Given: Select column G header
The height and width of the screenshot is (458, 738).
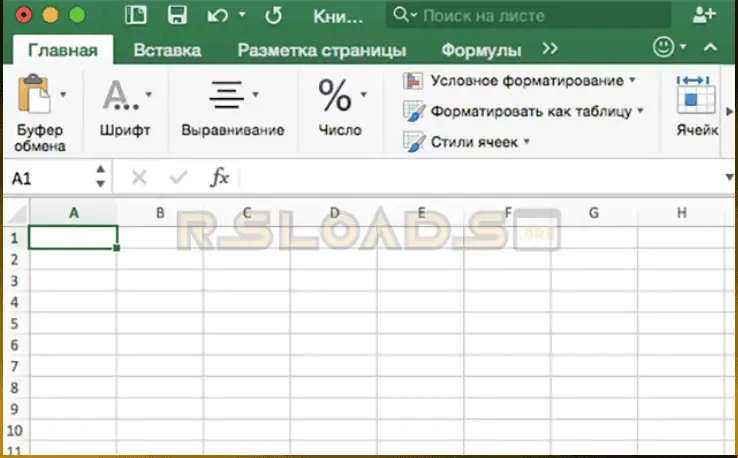Looking at the screenshot, I should [x=594, y=213].
